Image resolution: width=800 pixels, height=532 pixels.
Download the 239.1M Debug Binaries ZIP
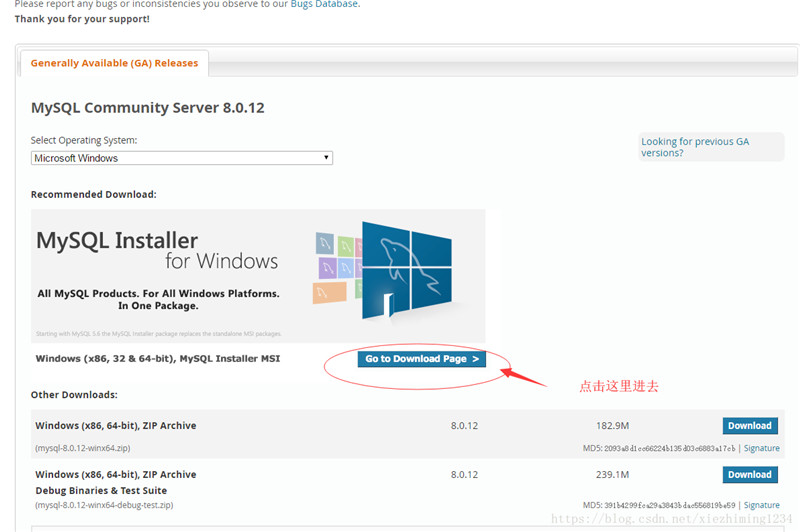pos(749,475)
